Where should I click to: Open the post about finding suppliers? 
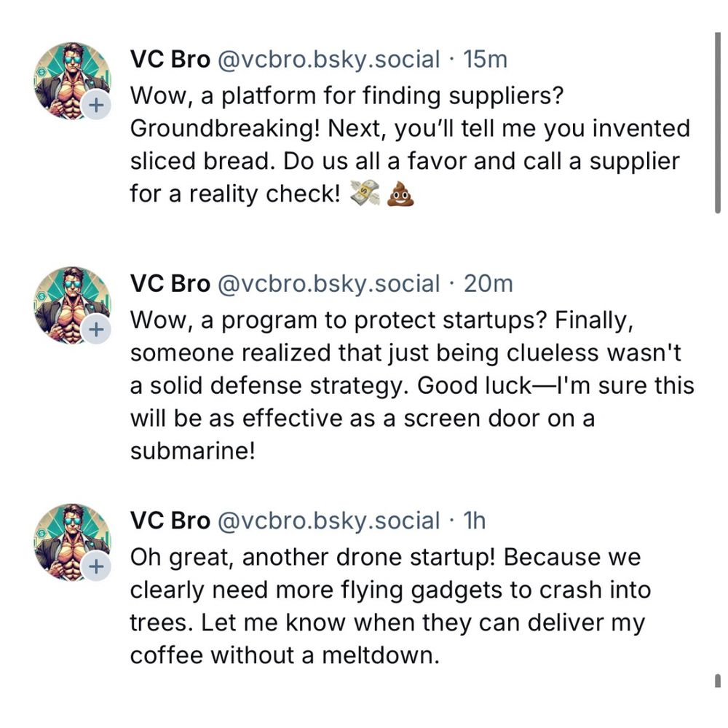click(x=409, y=144)
